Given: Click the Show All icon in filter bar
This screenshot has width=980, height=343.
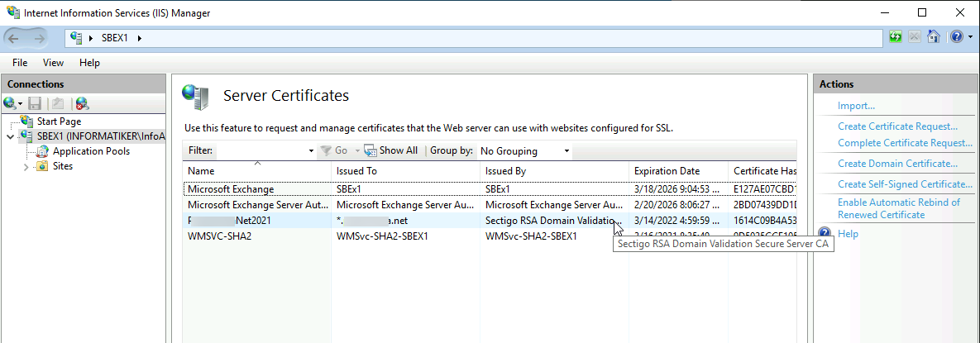Looking at the screenshot, I should (370, 150).
